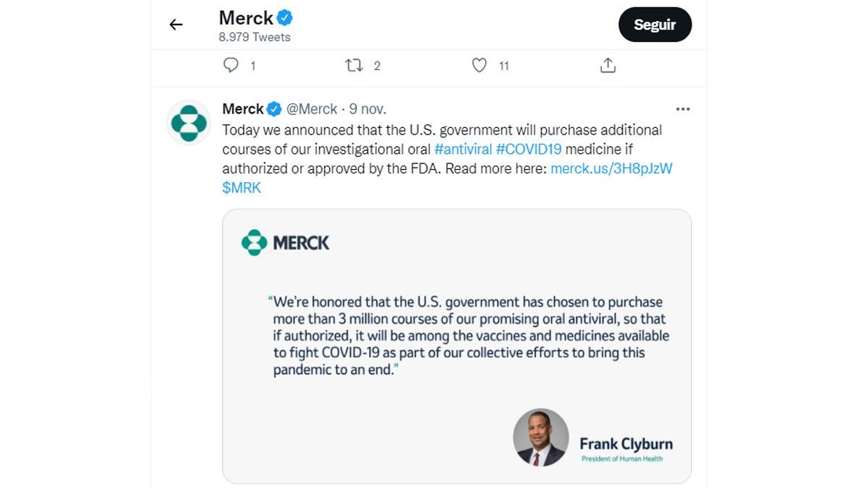Click the verified badge in header
The height and width of the screenshot is (488, 868).
[x=285, y=18]
